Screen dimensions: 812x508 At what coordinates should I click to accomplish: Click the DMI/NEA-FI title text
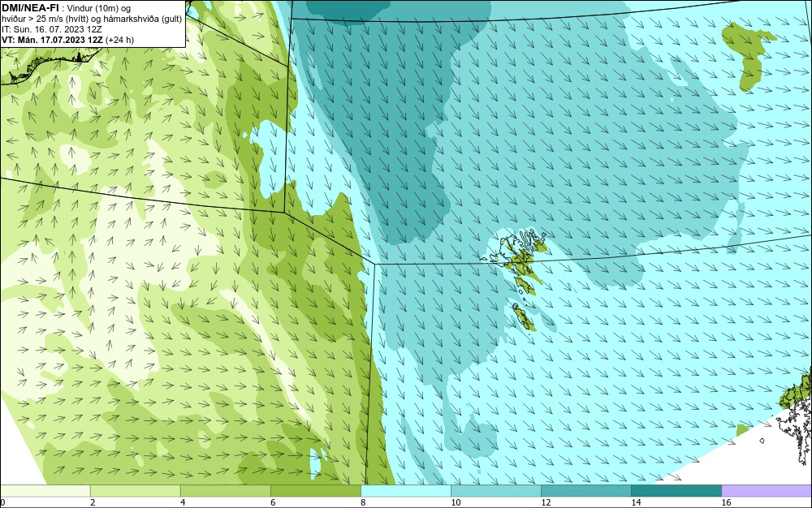30,7
